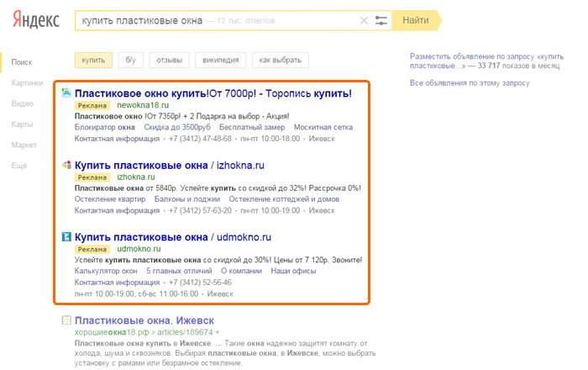Open the Наши офисы sitelink

[x=293, y=271]
